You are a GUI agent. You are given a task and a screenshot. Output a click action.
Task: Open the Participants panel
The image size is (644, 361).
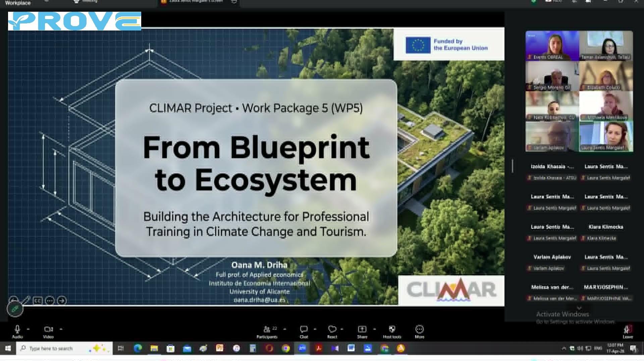click(267, 330)
